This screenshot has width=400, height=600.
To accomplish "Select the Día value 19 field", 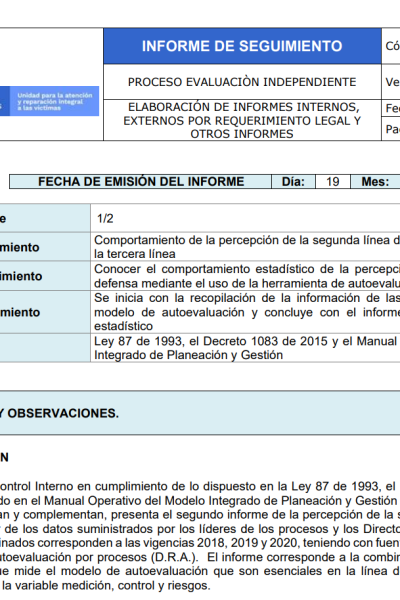I will click(x=333, y=181).
